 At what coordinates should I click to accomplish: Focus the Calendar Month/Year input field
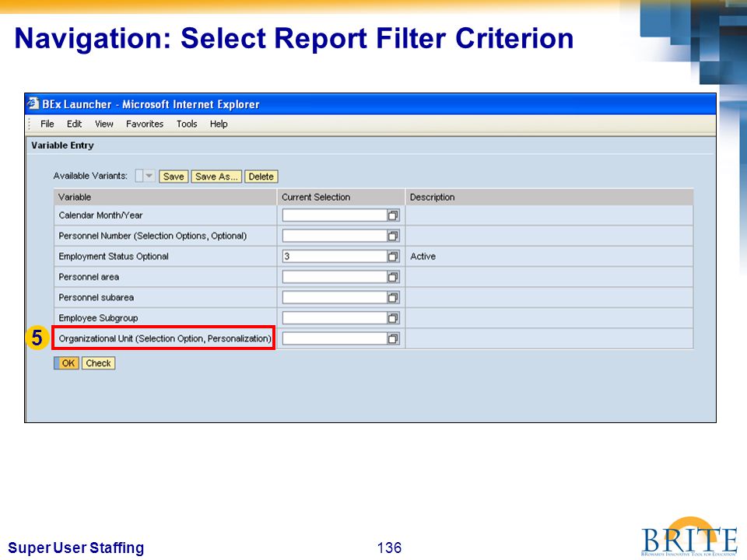[335, 215]
